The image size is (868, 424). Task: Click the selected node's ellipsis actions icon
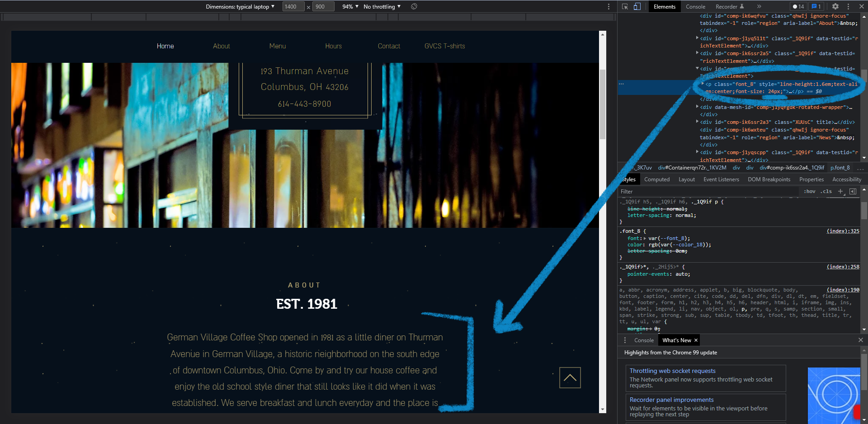point(621,84)
